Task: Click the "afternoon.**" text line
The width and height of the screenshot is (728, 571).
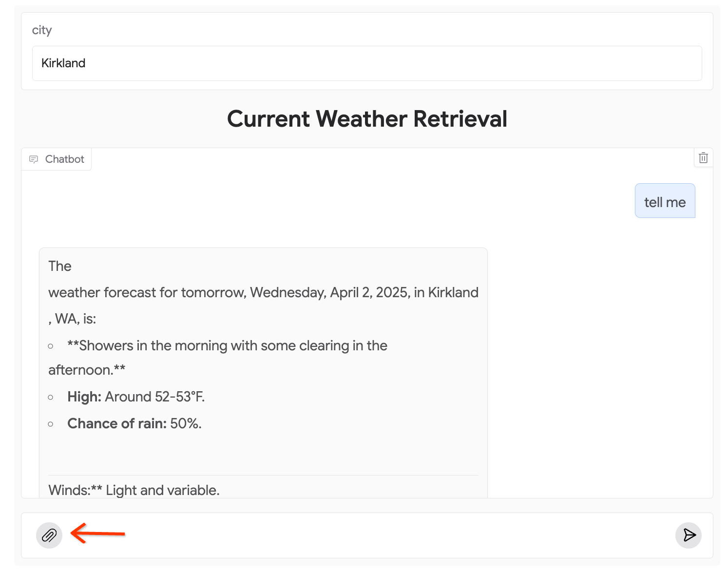Action: 87,370
